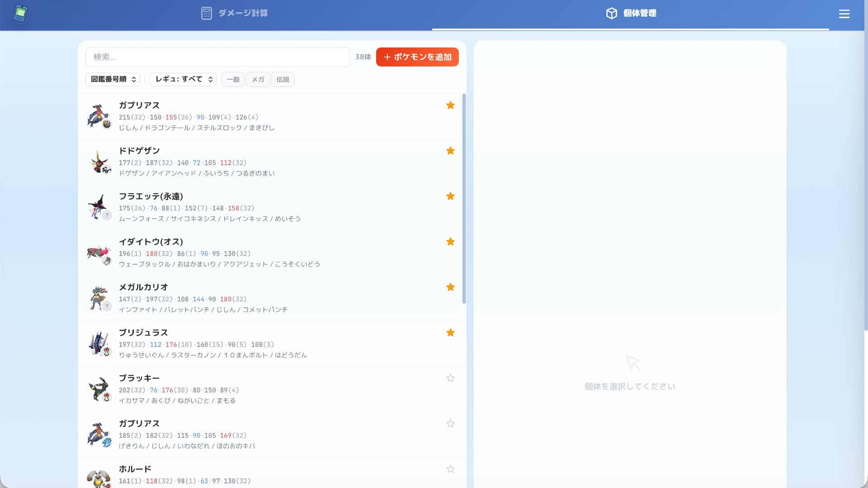Click held item badge on ブラッキー
Viewport: 868px width, 488px height.
[x=107, y=397]
